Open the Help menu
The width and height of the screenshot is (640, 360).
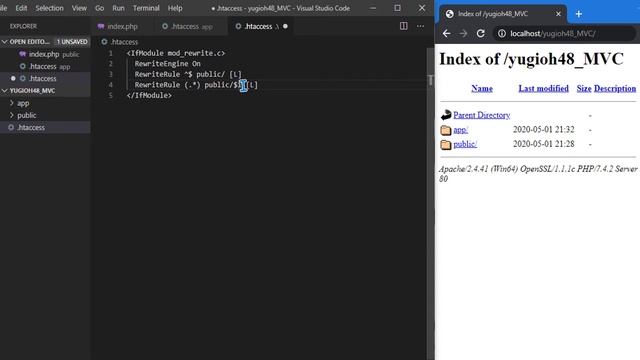[175, 8]
